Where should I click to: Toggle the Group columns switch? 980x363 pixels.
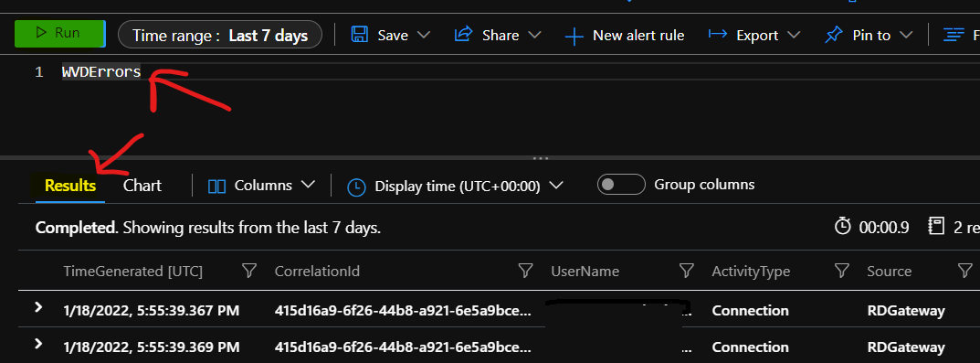coord(621,185)
